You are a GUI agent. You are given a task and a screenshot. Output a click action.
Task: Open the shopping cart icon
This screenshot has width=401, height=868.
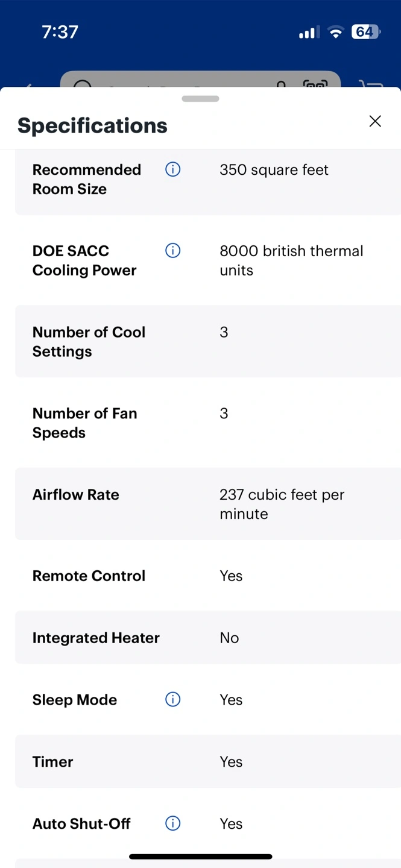(x=370, y=84)
